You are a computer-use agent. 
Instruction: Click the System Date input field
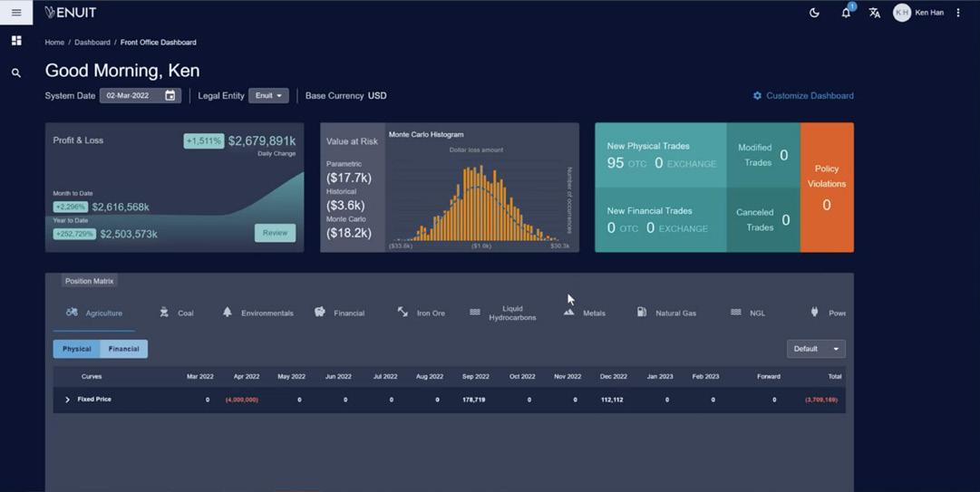pyautogui.click(x=141, y=95)
